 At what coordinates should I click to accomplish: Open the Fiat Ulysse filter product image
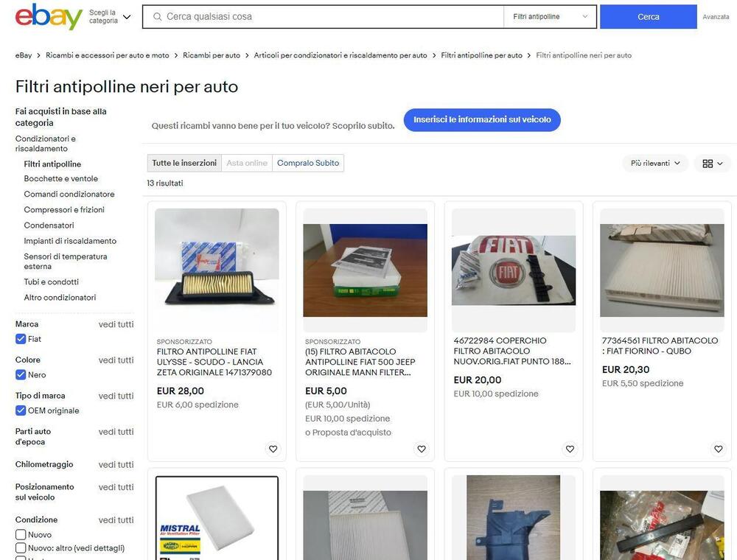(x=217, y=270)
